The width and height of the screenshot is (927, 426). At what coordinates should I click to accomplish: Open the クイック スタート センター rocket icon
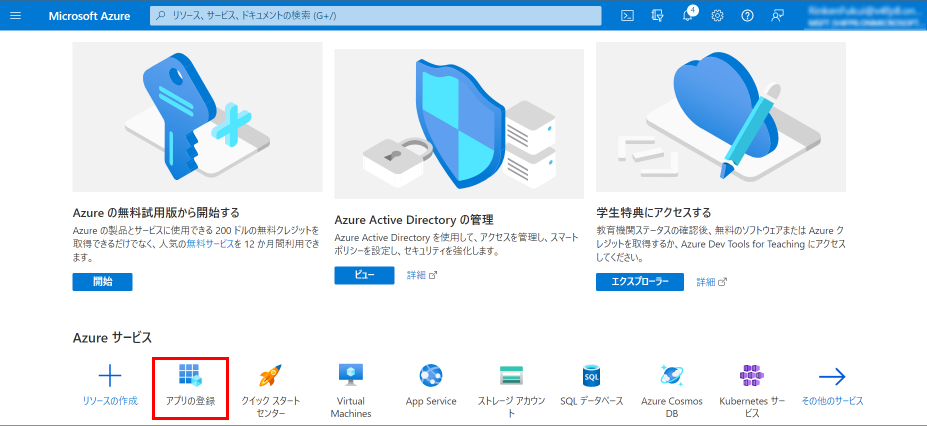point(271,375)
